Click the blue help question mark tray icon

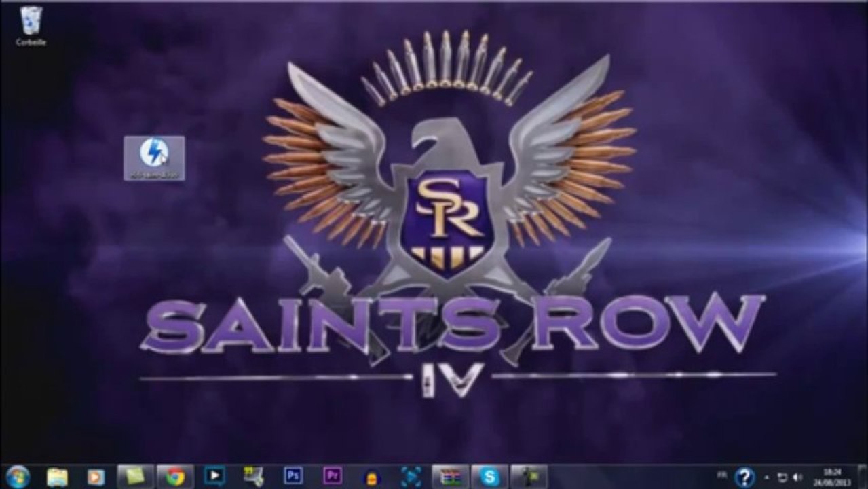744,477
